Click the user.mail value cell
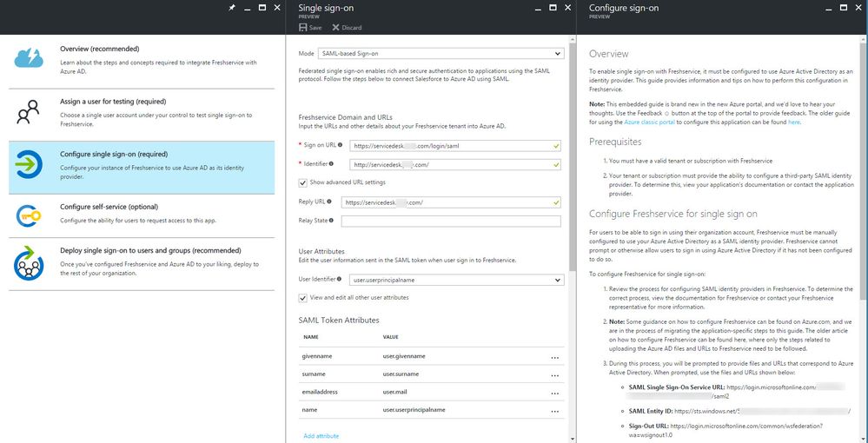868x443 pixels. (x=395, y=392)
